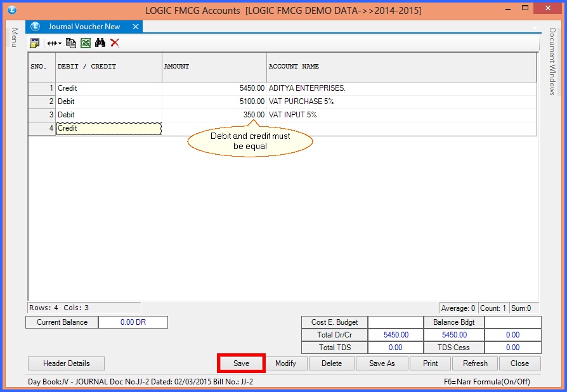567x392 pixels.
Task: Click the Save As button
Action: 382,363
